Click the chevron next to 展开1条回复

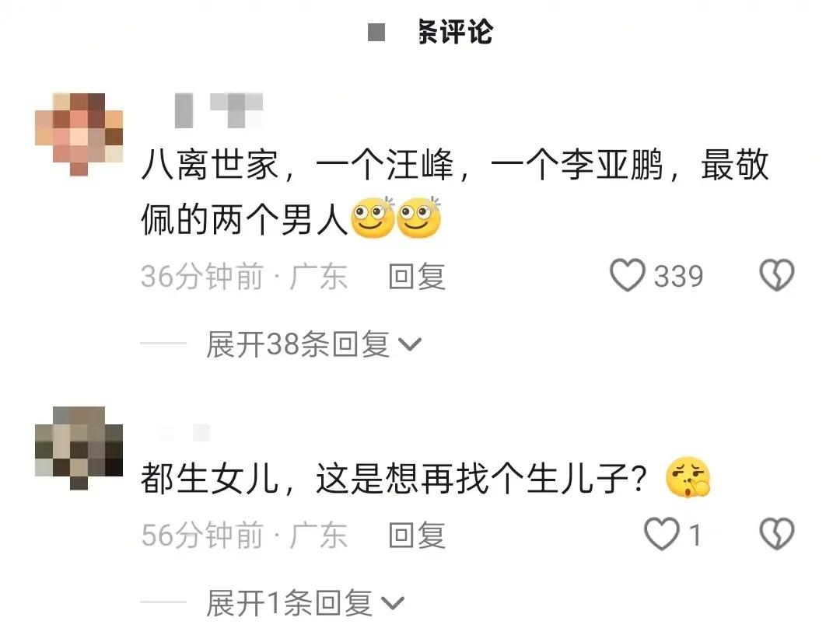[393, 603]
